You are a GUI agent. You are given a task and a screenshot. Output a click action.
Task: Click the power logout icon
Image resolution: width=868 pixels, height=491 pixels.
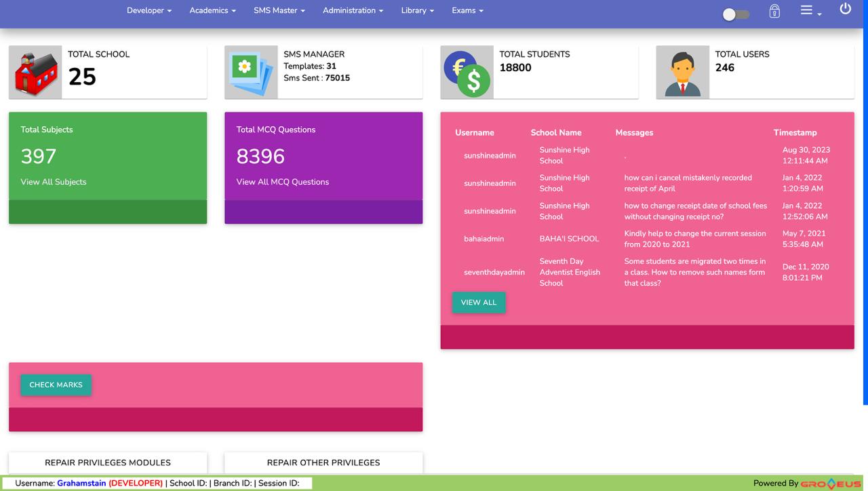click(x=845, y=9)
